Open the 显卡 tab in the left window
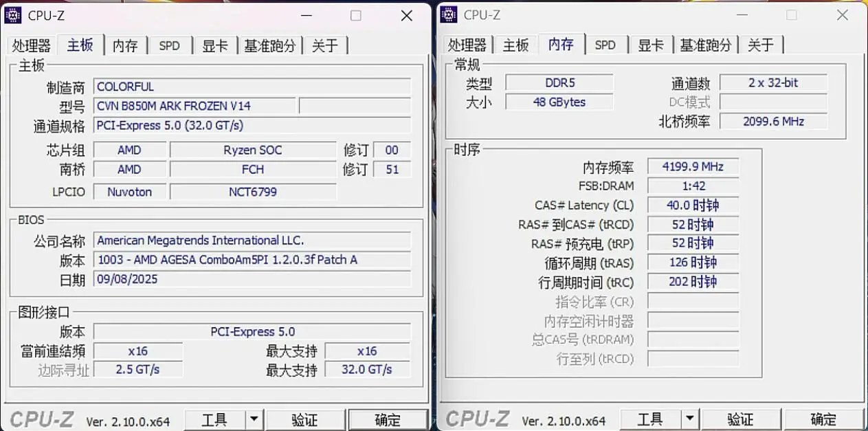 click(214, 45)
